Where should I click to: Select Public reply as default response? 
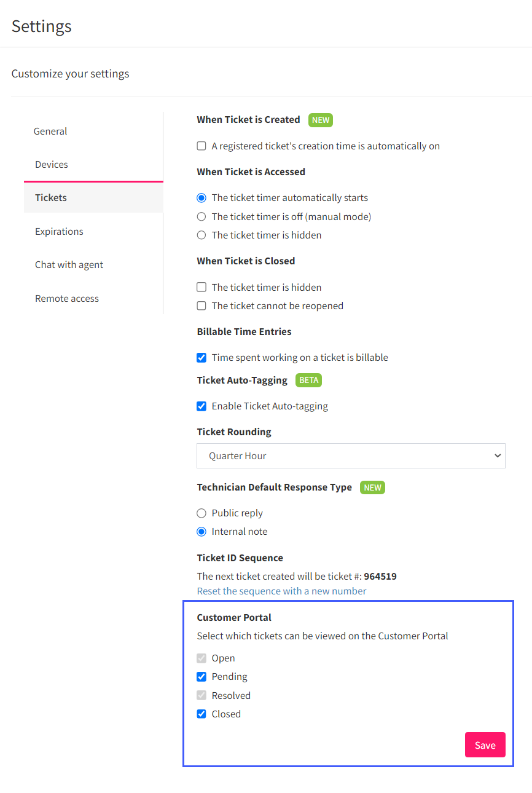click(x=201, y=513)
